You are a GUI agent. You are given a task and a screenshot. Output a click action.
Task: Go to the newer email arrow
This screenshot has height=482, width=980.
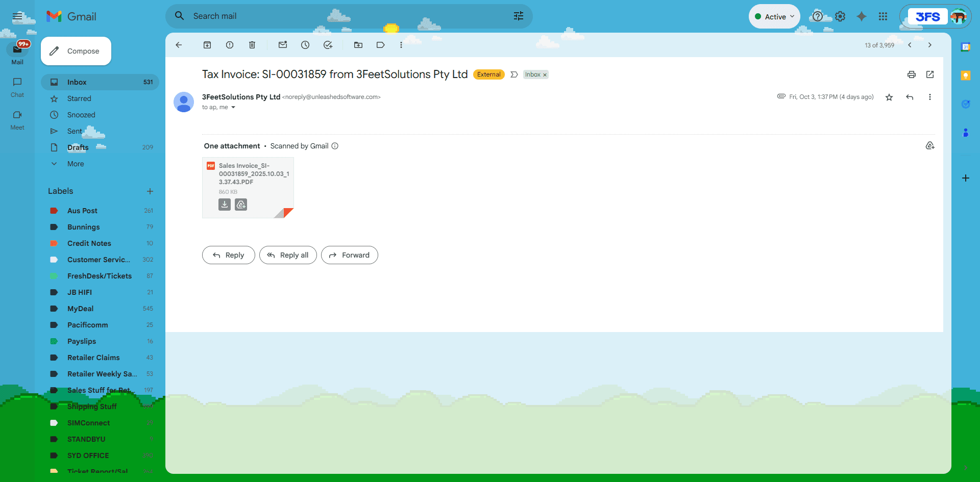[x=910, y=45]
